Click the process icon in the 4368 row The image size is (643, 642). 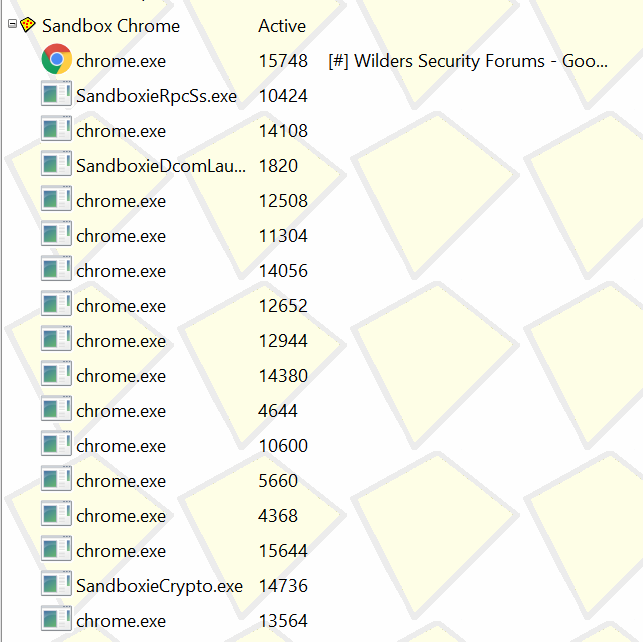point(57,514)
